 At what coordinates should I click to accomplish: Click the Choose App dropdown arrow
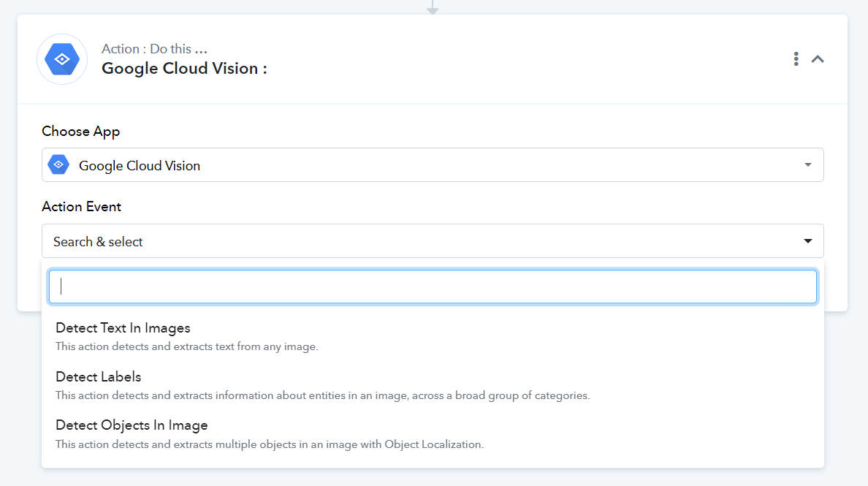tap(807, 165)
